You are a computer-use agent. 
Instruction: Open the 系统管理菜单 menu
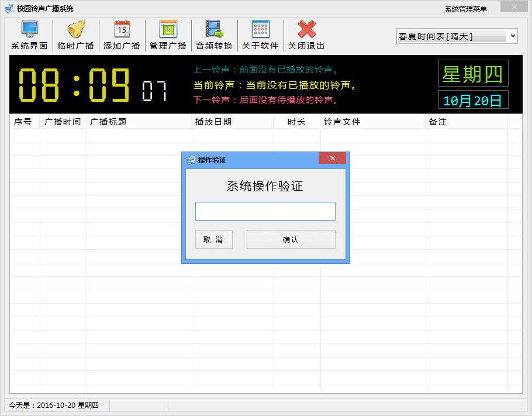[x=465, y=9]
